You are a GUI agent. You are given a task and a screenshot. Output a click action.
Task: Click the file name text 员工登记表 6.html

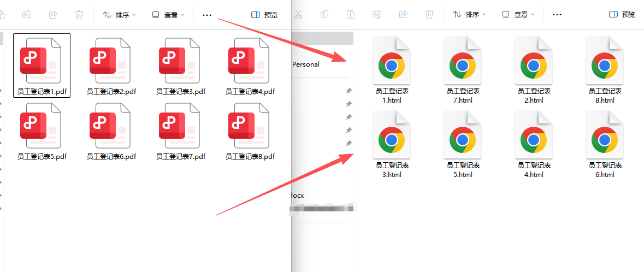click(x=605, y=170)
